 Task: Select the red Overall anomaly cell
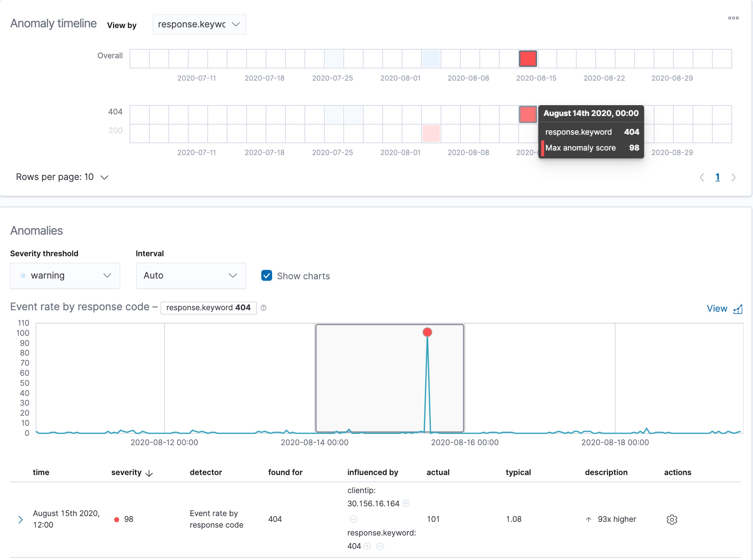click(x=528, y=59)
